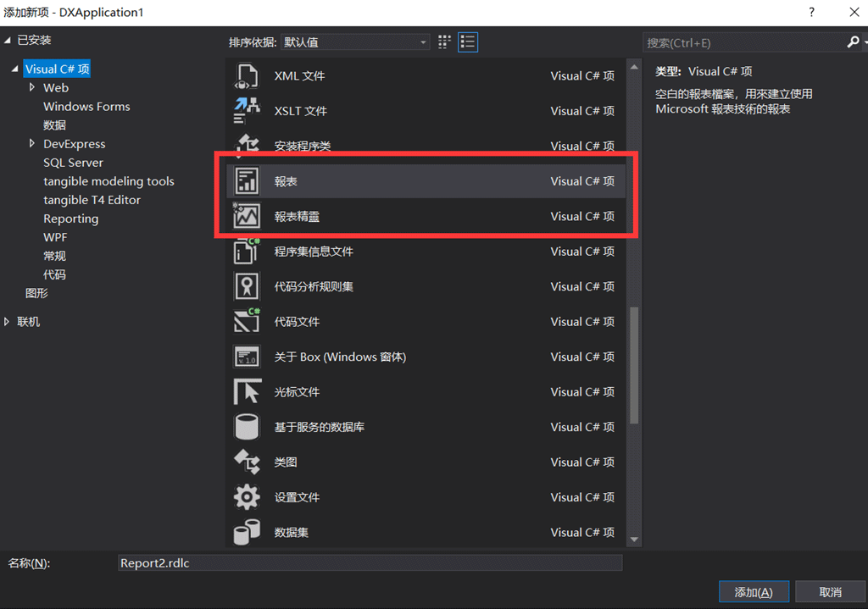Collapse the Visual C# 项 node

click(x=15, y=69)
